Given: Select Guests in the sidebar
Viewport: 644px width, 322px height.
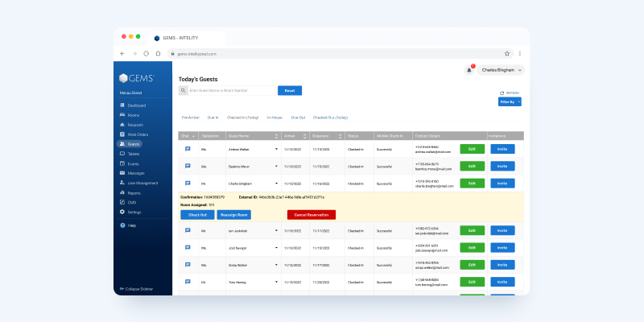Looking at the screenshot, I should coord(130,144).
